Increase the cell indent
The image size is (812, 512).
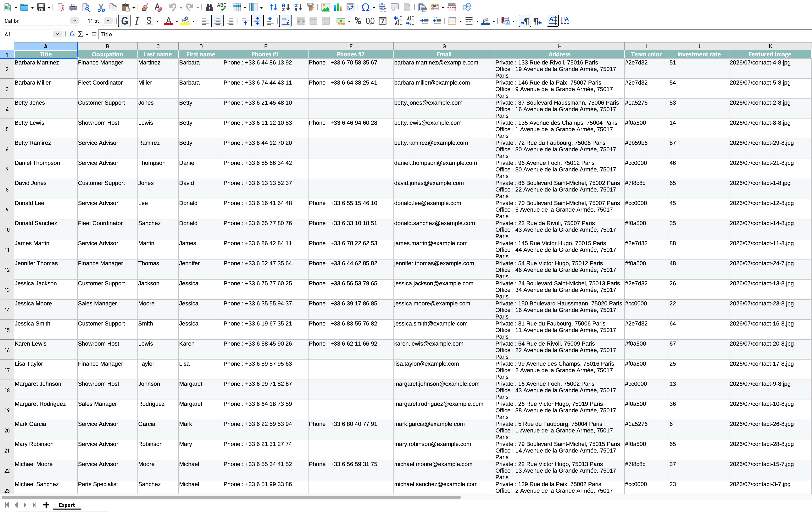[x=425, y=21]
